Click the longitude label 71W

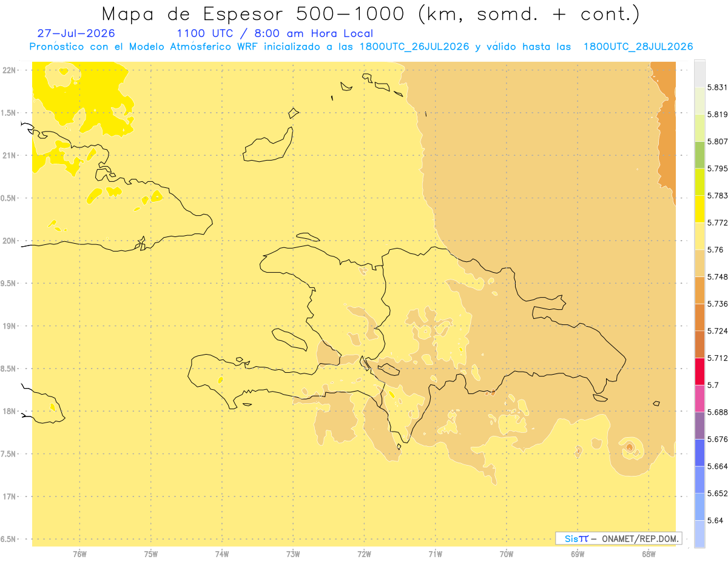click(435, 554)
